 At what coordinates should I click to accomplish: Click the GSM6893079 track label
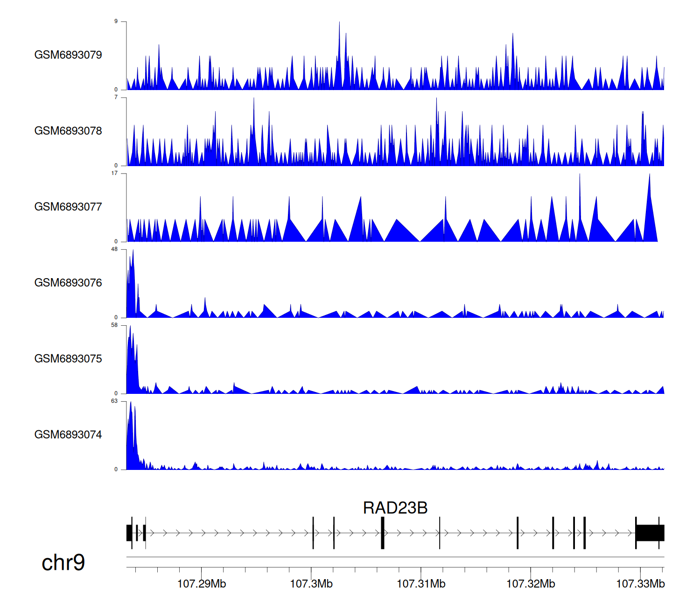68,55
